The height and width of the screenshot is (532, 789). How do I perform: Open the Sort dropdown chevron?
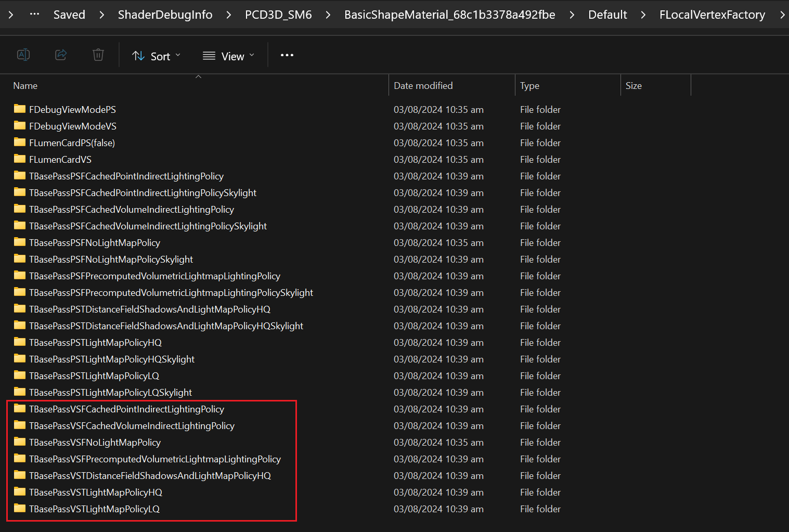point(178,55)
